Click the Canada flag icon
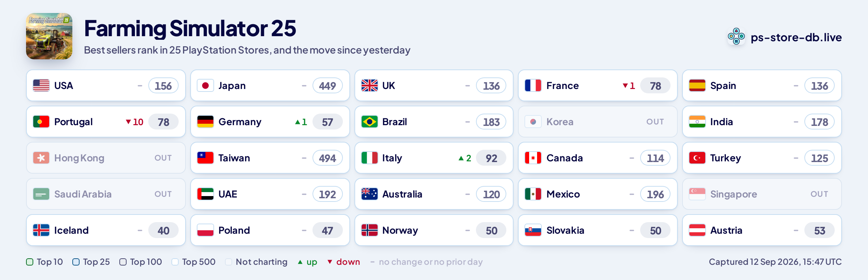Viewport: 868px width, 280px height. coord(533,158)
